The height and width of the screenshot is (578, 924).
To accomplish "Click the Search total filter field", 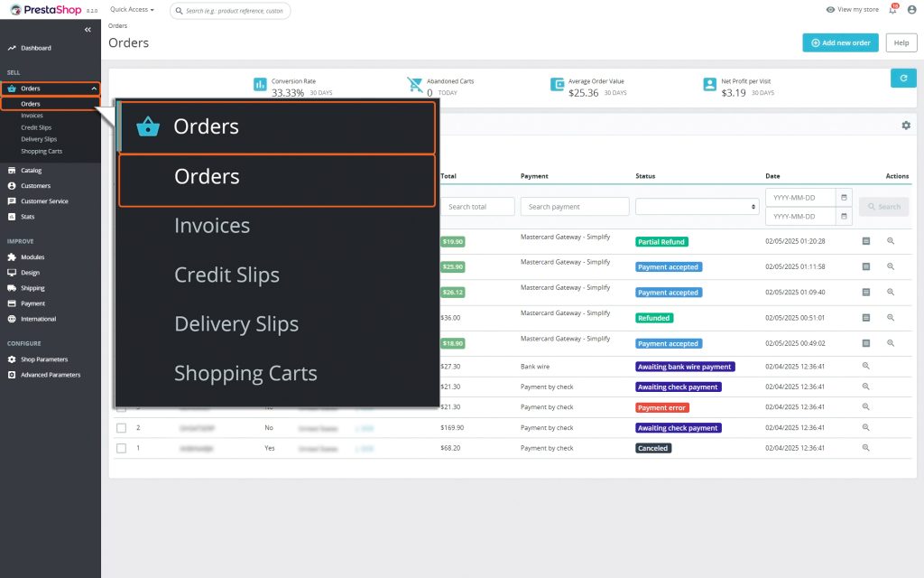I will coord(477,207).
